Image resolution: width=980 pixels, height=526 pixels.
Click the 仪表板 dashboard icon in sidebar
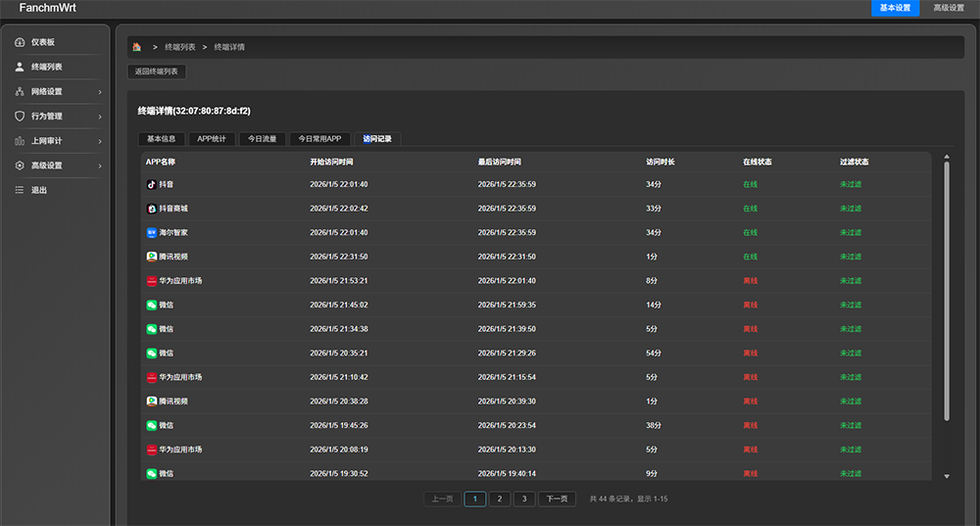click(20, 42)
